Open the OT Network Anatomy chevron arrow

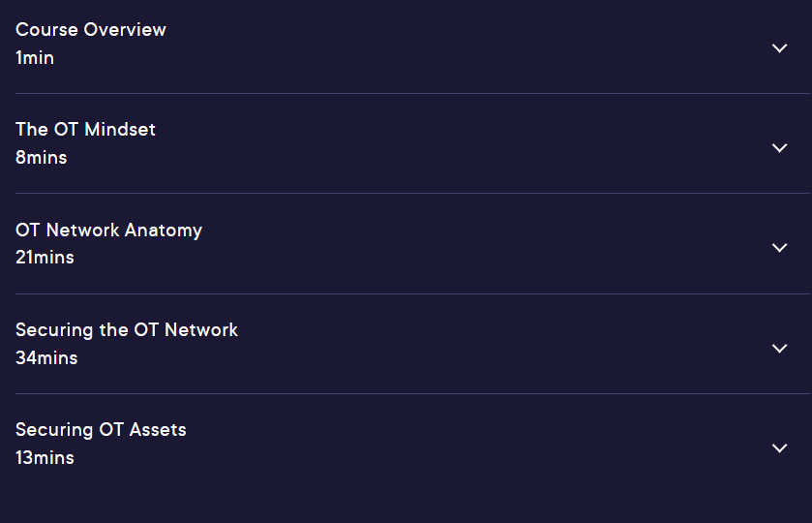tap(779, 248)
